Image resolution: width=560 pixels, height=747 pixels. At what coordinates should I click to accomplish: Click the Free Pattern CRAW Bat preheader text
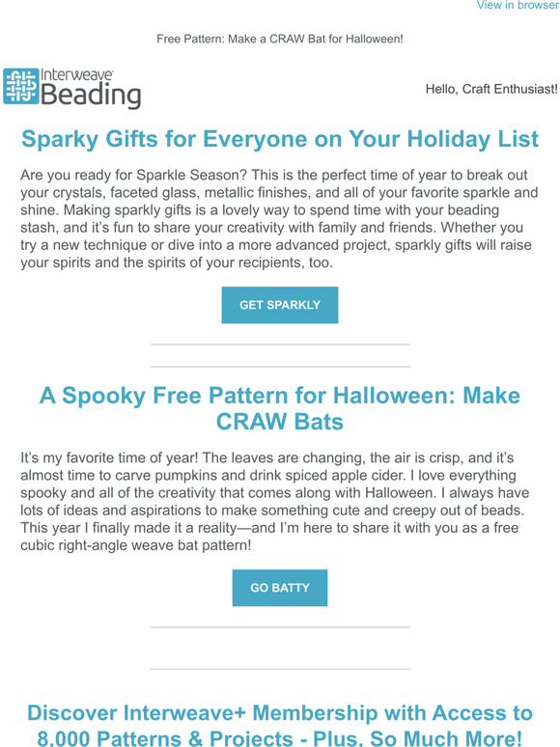[x=280, y=39]
